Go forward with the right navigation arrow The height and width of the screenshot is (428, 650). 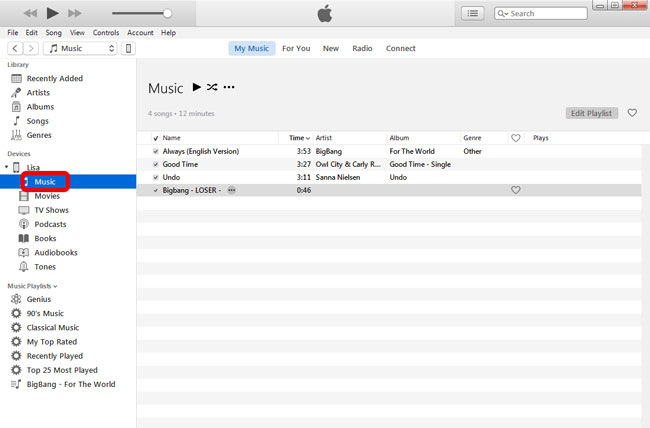[x=31, y=48]
